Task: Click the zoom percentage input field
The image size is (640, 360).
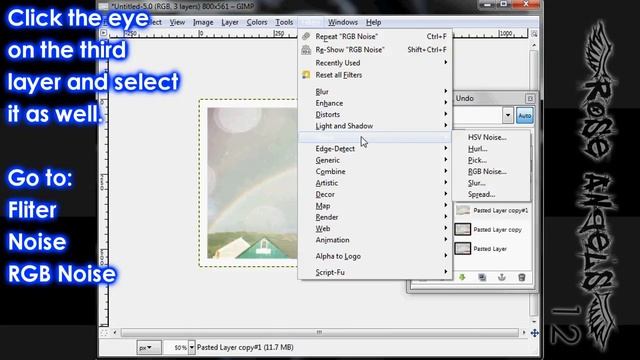Action: pyautogui.click(x=176, y=348)
